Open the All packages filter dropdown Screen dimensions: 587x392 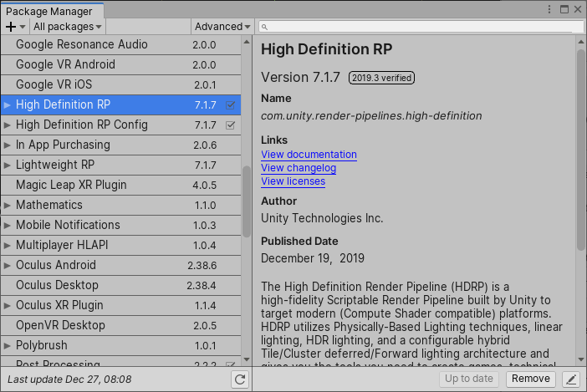click(66, 27)
